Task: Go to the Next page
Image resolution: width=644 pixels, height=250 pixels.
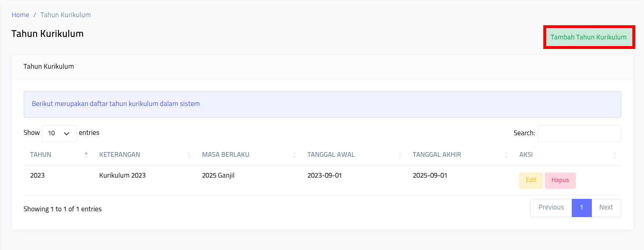Action: 606,208
